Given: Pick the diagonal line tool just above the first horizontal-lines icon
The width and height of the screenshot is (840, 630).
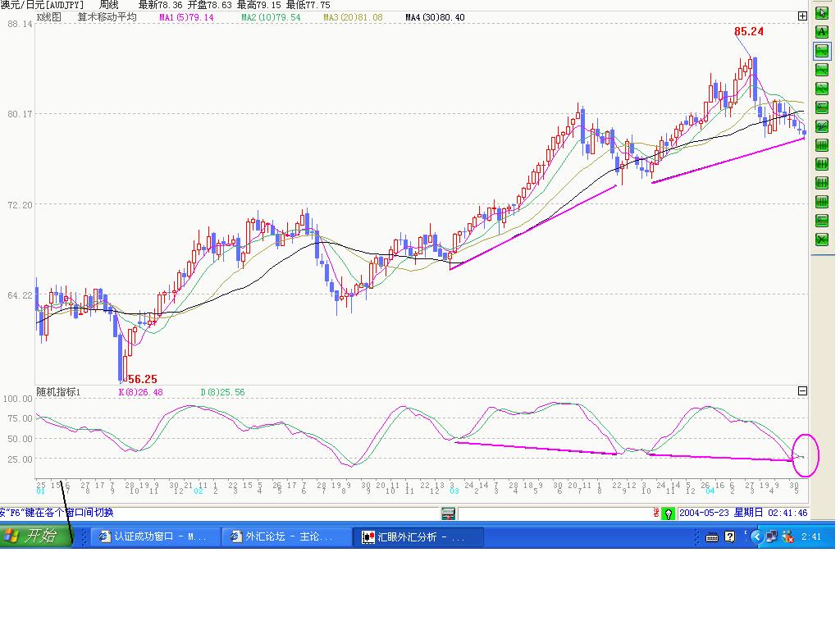Looking at the screenshot, I should point(821,89).
